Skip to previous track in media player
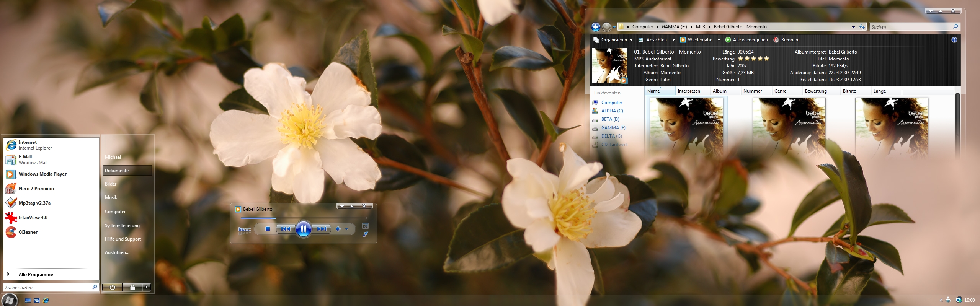Screen dimensions: 980x306 coord(286,229)
